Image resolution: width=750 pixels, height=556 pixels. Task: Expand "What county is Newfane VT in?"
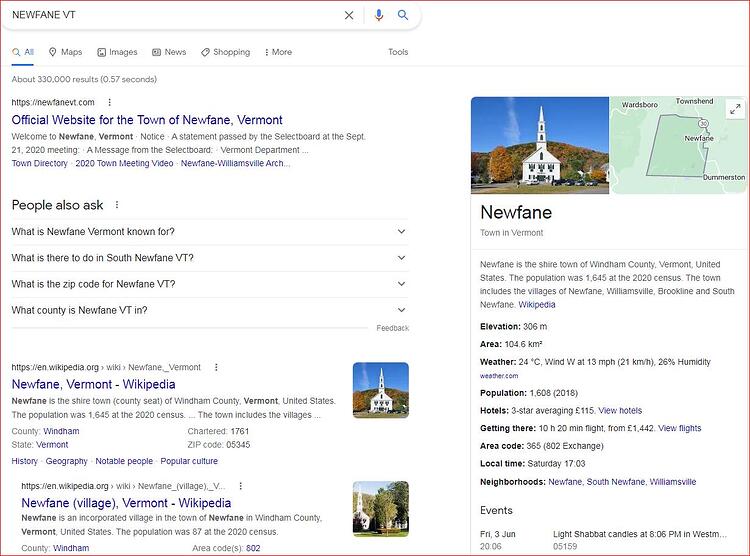pyautogui.click(x=210, y=310)
